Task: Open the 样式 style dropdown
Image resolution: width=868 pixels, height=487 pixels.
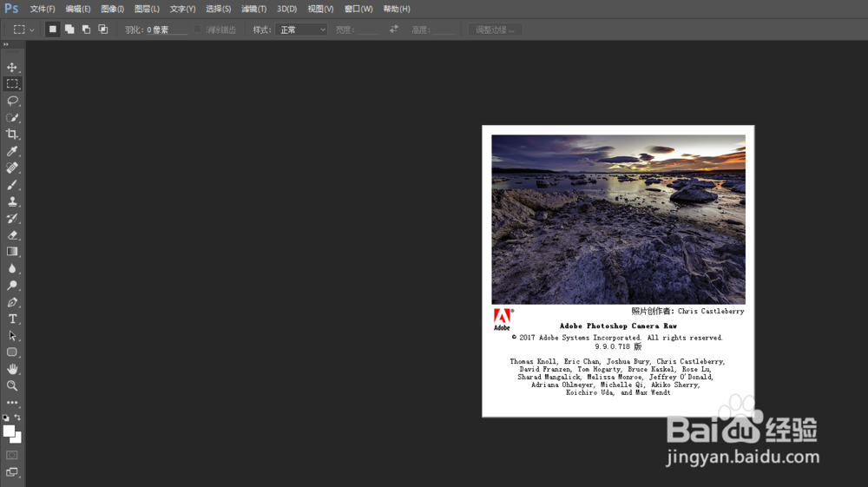Action: 302,30
